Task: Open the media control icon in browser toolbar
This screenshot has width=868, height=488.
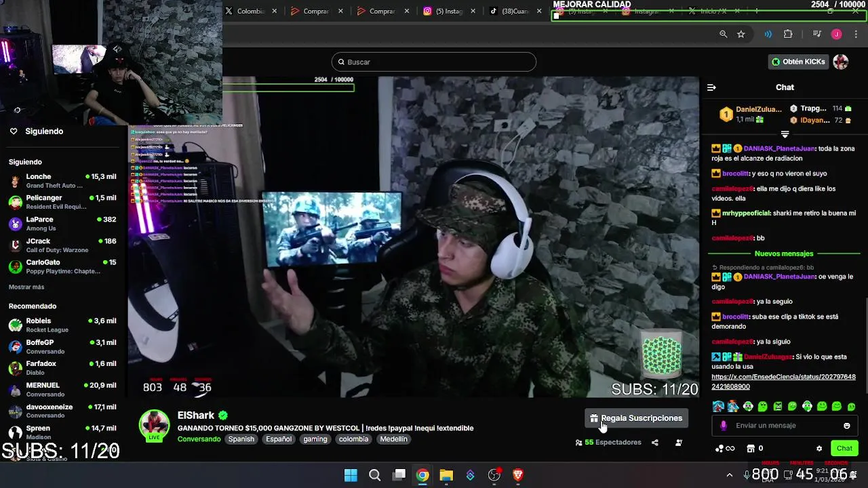Action: click(817, 34)
